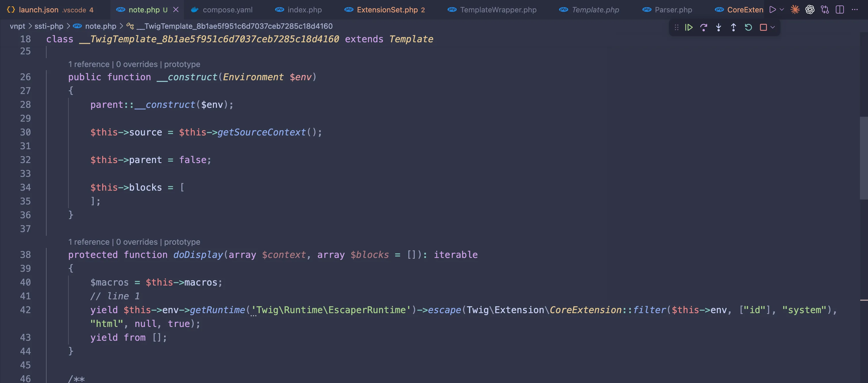868x383 pixels.
Task: Expand the run options chevron
Action: [x=782, y=9]
